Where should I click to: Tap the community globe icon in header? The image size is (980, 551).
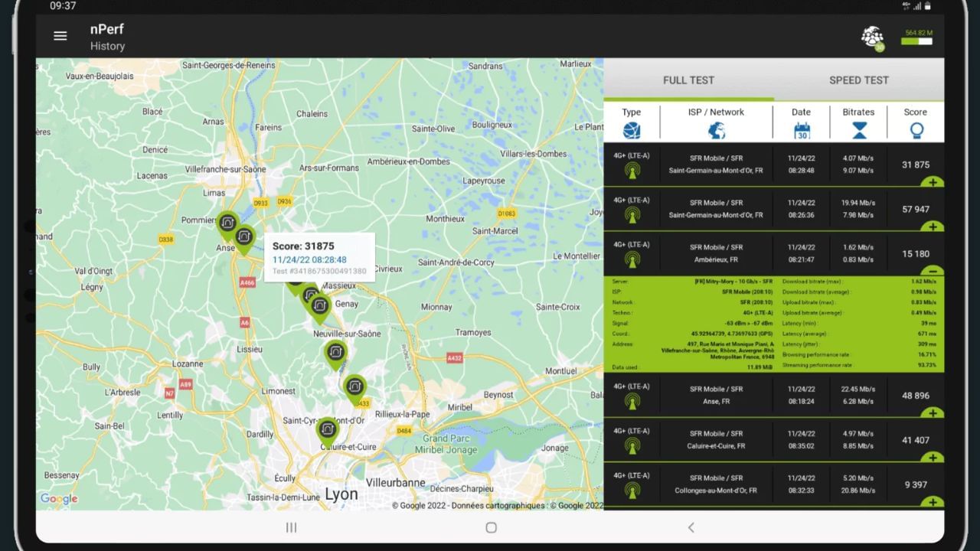(872, 37)
